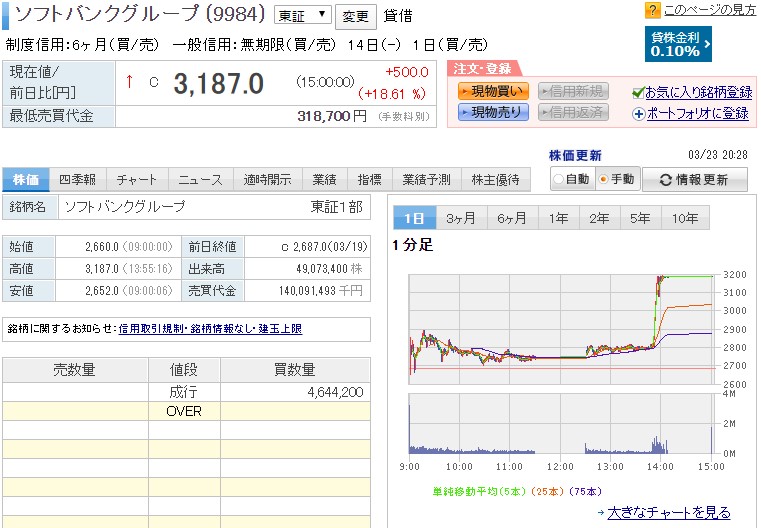Click the 49,073,400 株 volume value
Image resolution: width=761 pixels, height=528 pixels.
329,268
